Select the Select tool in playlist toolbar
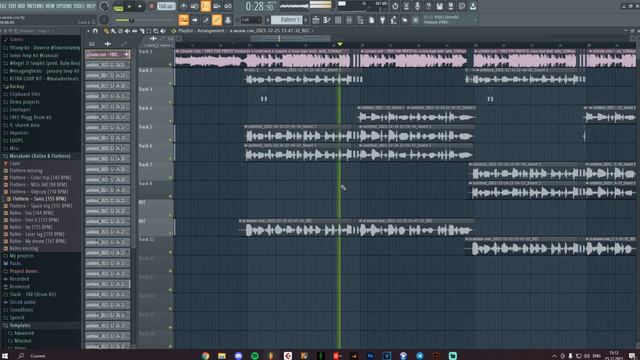Viewport: 640px width, 360px height. [x=149, y=31]
